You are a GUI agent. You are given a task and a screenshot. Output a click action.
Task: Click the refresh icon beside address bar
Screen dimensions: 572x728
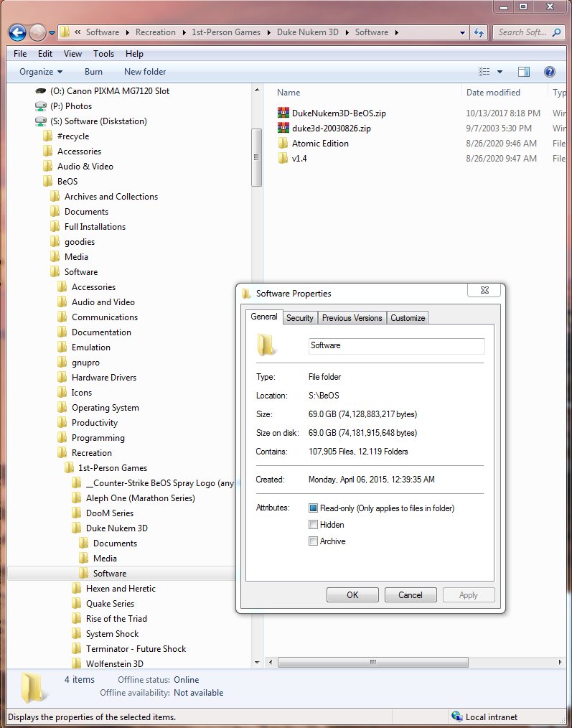(x=479, y=32)
